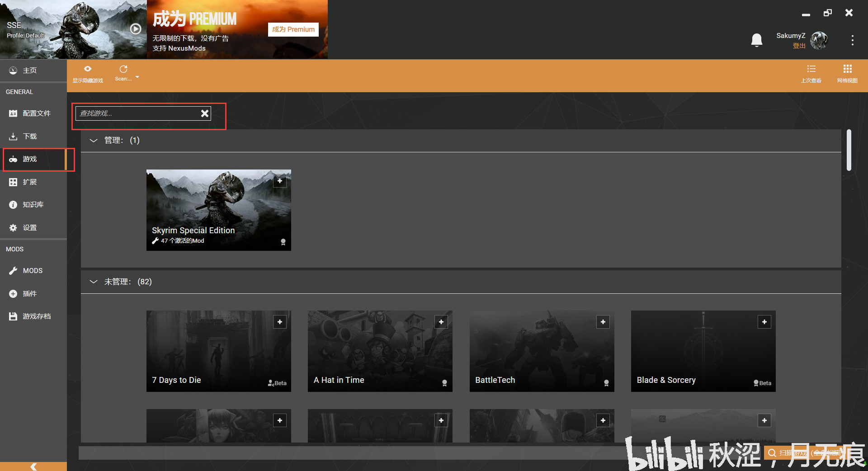Open the Scan dropdown arrow
This screenshot has height=471, width=868.
(x=137, y=77)
